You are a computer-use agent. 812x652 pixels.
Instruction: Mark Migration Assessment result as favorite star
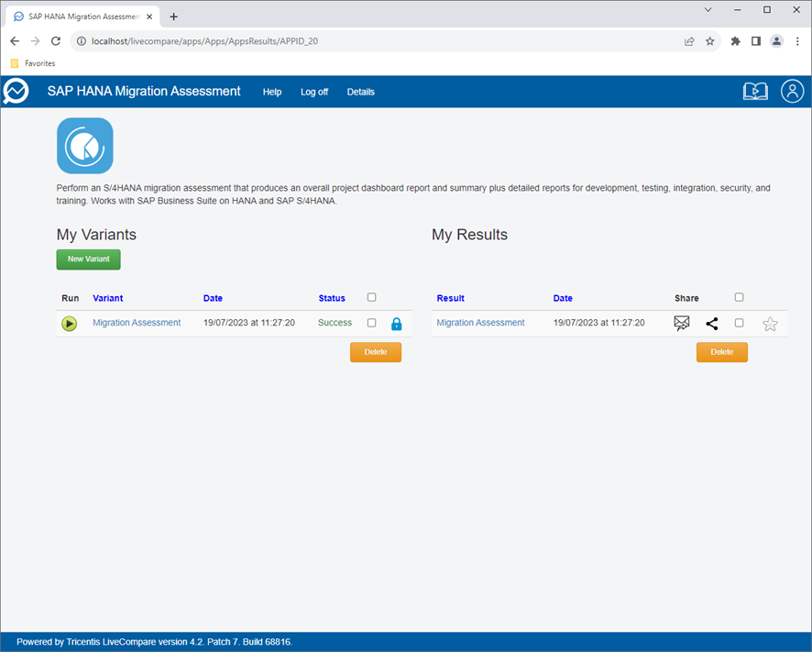coord(770,324)
